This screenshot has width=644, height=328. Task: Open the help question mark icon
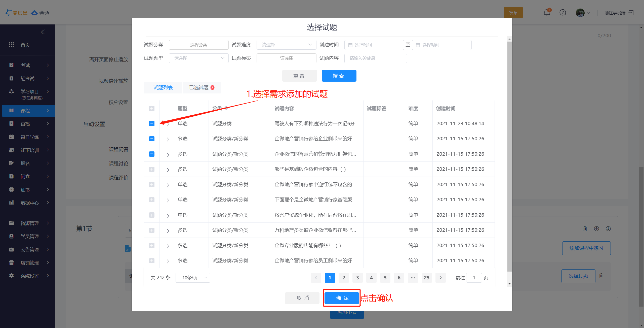(563, 13)
